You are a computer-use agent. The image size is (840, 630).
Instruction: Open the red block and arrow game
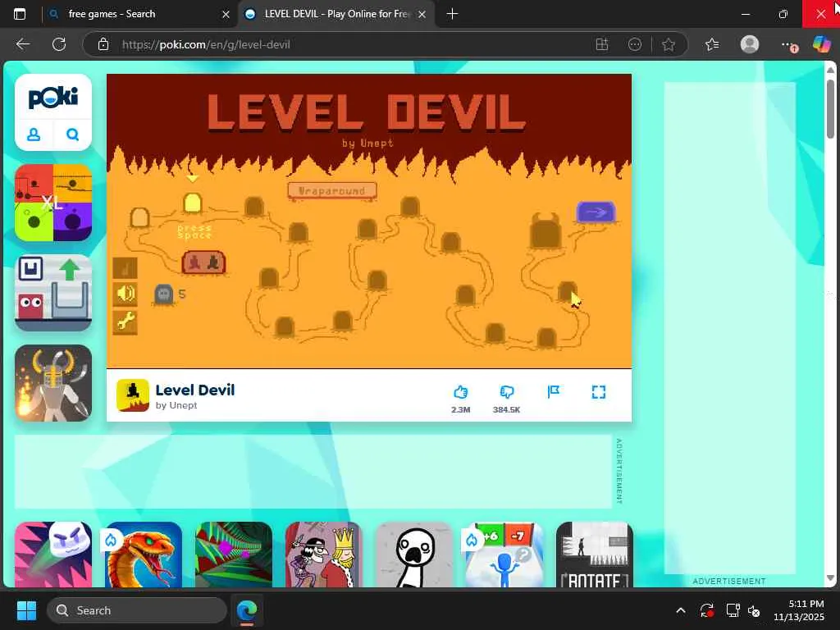coord(53,293)
